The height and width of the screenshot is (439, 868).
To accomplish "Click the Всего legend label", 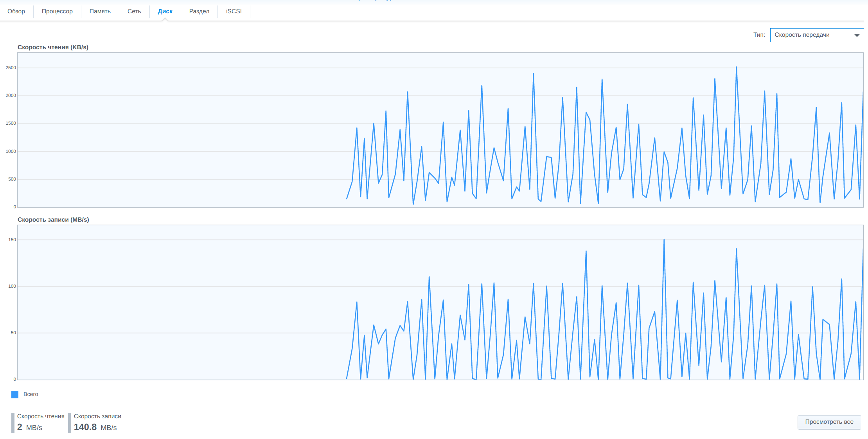I will [31, 394].
